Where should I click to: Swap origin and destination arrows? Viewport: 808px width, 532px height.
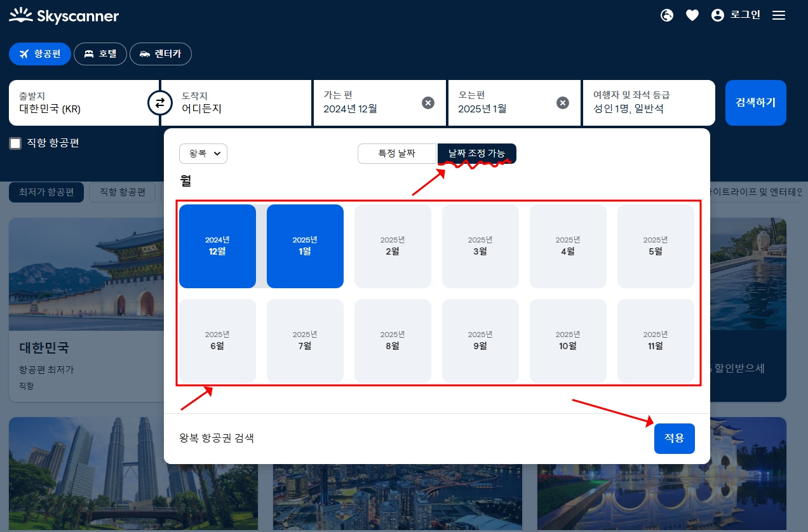point(160,102)
